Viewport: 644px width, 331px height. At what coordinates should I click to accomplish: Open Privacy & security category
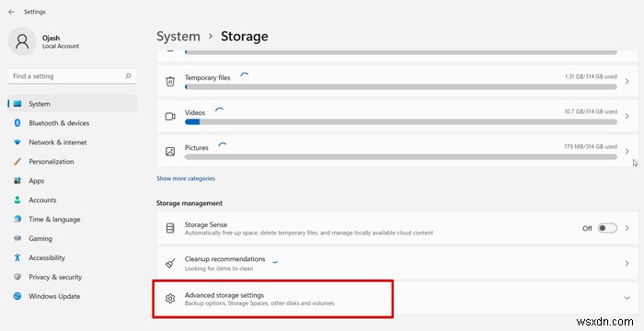pos(73,277)
